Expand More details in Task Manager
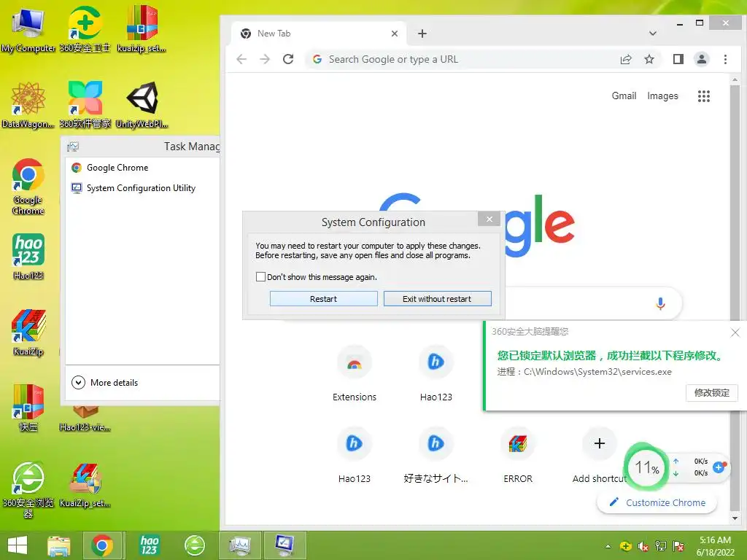Image resolution: width=747 pixels, height=560 pixels. click(x=105, y=382)
